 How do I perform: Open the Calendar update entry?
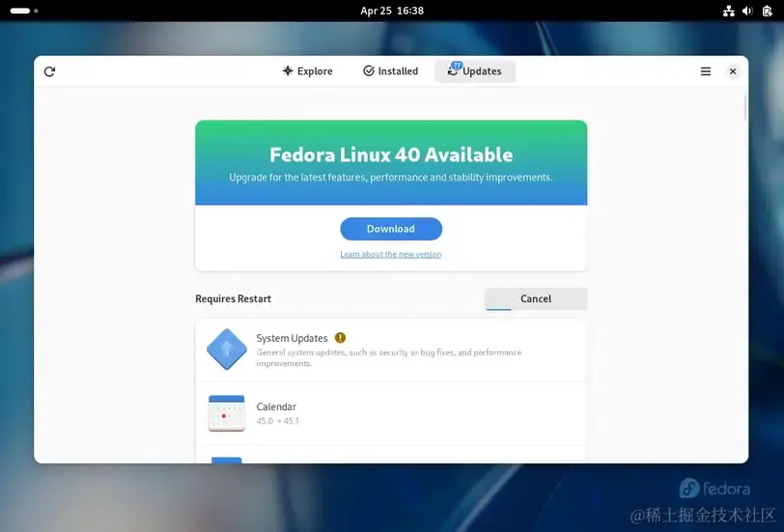391,413
